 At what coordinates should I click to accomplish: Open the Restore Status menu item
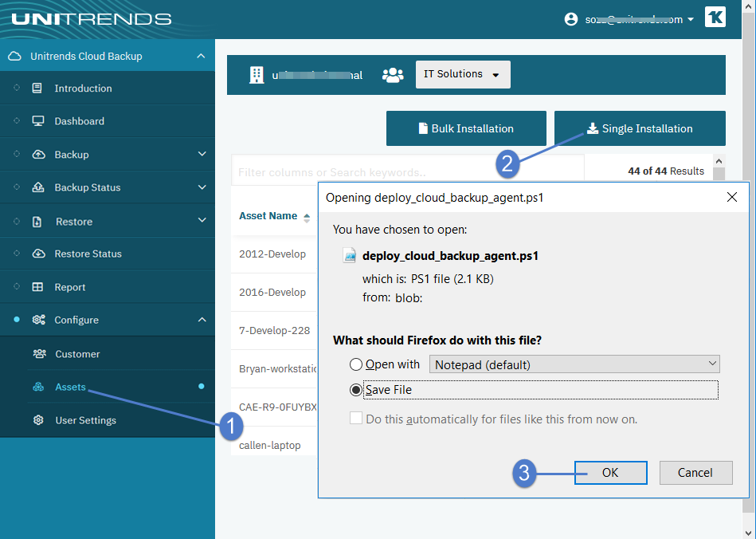tap(108, 254)
